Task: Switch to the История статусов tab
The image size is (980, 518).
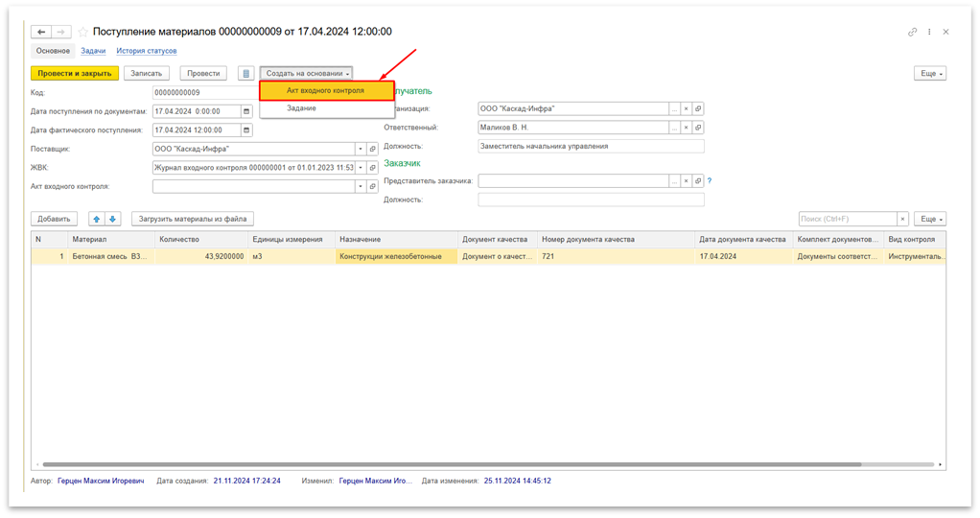Action: click(x=147, y=51)
